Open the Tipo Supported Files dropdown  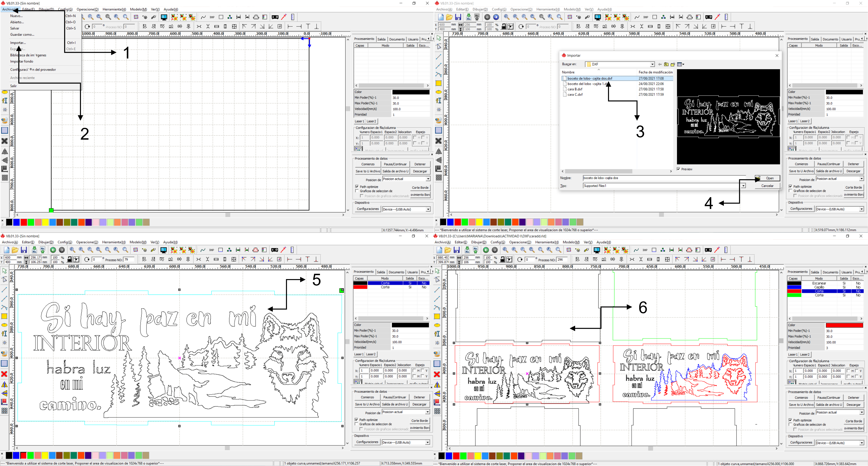(743, 186)
